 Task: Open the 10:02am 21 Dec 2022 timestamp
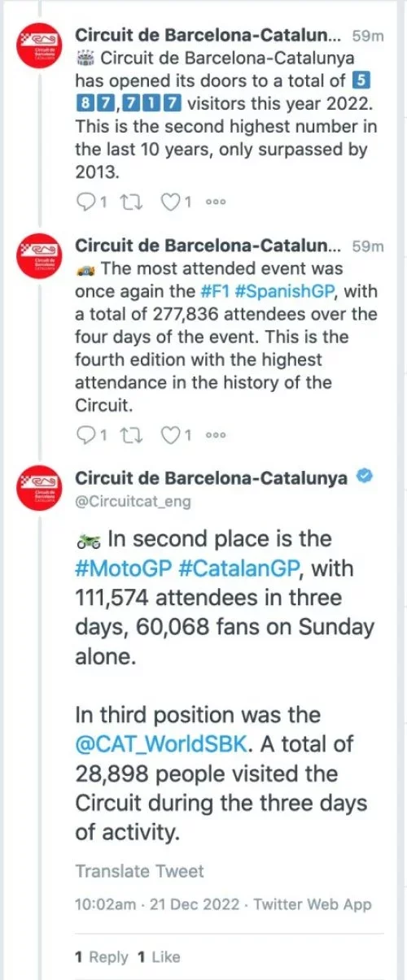[x=155, y=904]
